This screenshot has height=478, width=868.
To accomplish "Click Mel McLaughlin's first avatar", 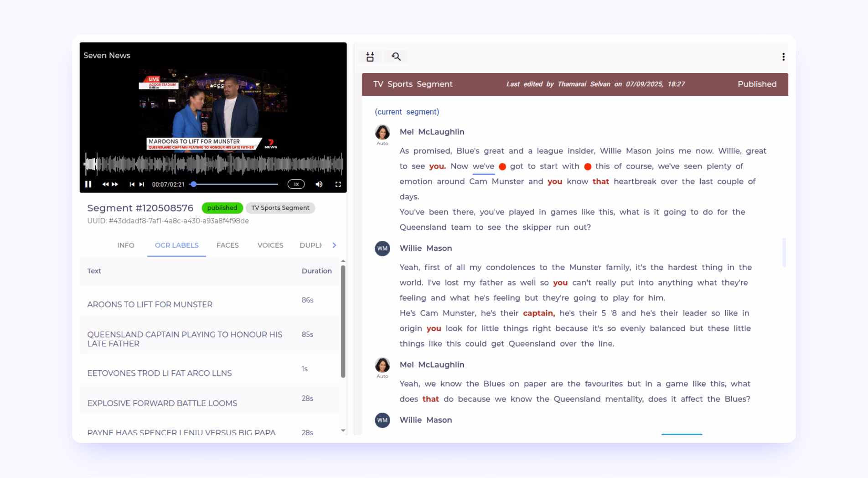I will coord(382,132).
